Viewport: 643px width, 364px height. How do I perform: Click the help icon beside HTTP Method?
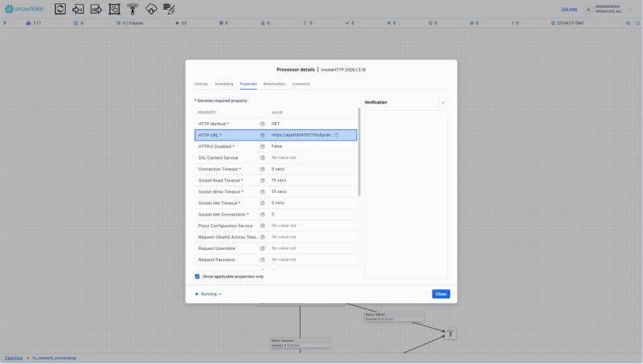pyautogui.click(x=263, y=124)
